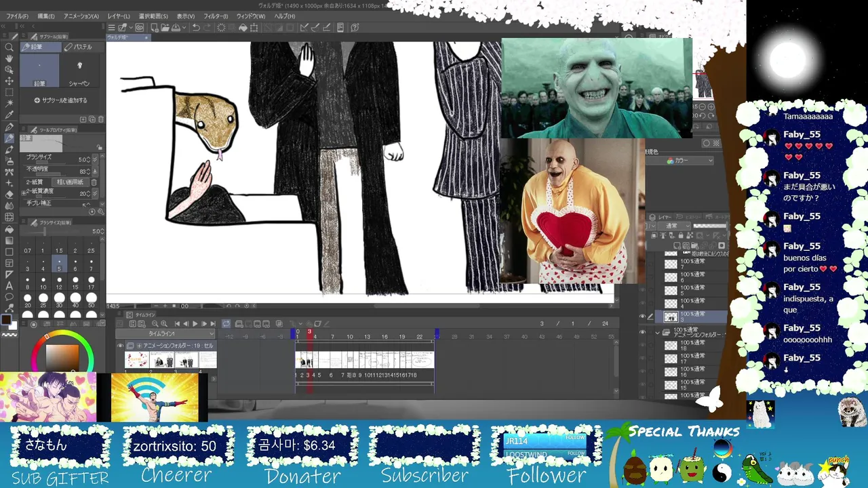Viewport: 868px width, 488px height.
Task: Click the Clip Studio spiral icon
Action: [x=139, y=28]
